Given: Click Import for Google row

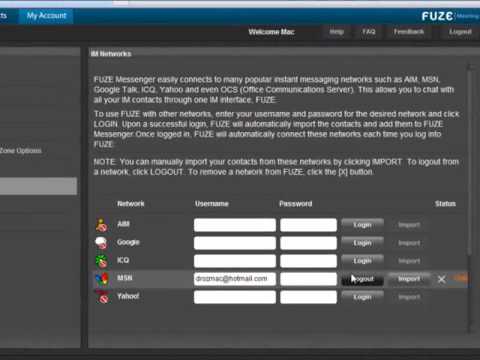Looking at the screenshot, I should (x=409, y=243).
